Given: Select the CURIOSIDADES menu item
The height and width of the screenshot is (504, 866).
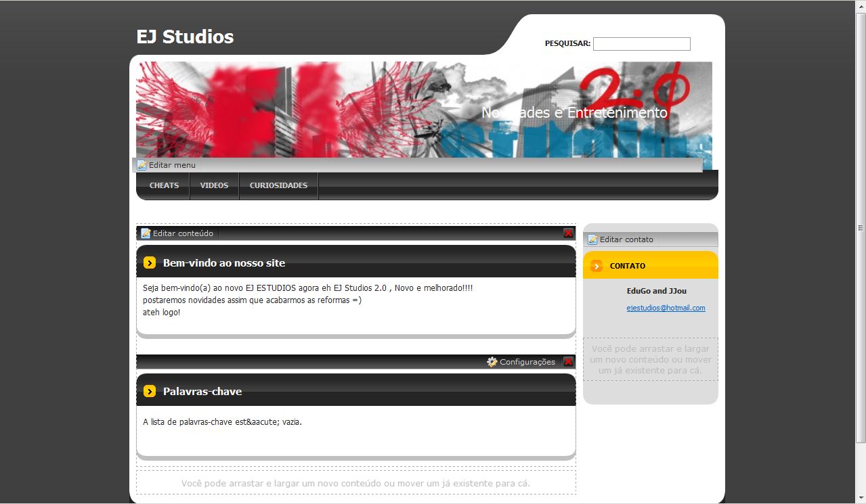Looking at the screenshot, I should (x=278, y=185).
